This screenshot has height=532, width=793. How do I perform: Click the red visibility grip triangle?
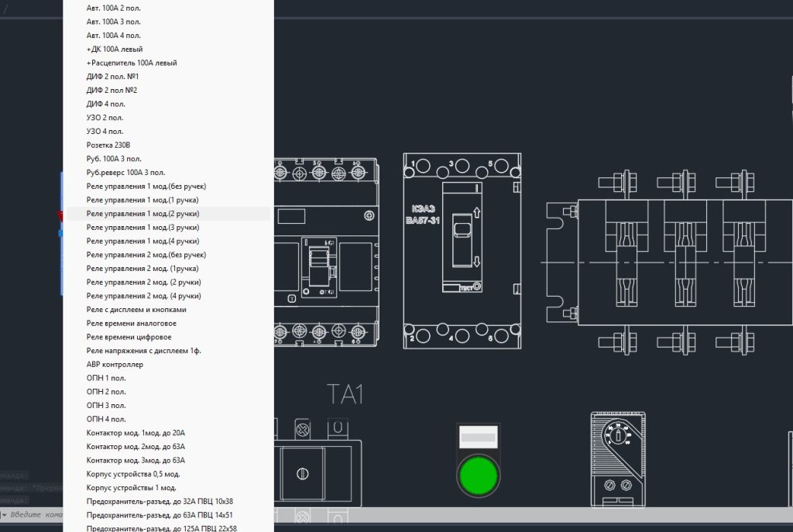(60, 215)
